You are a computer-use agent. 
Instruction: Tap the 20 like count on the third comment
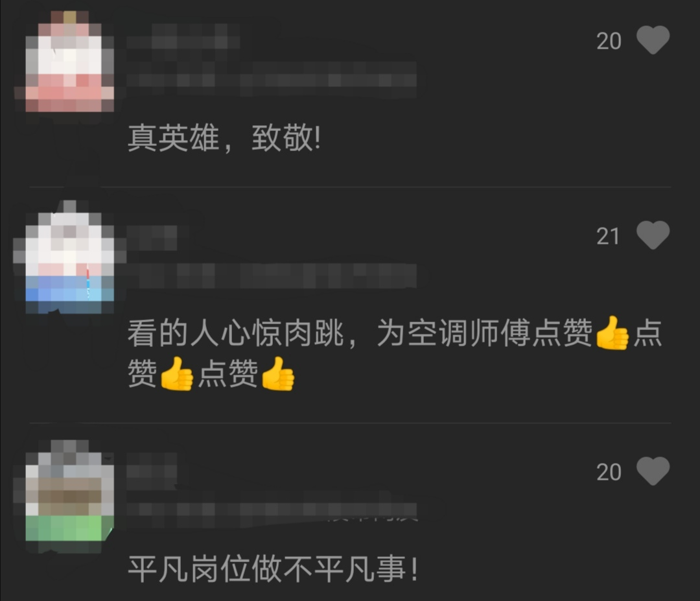609,472
